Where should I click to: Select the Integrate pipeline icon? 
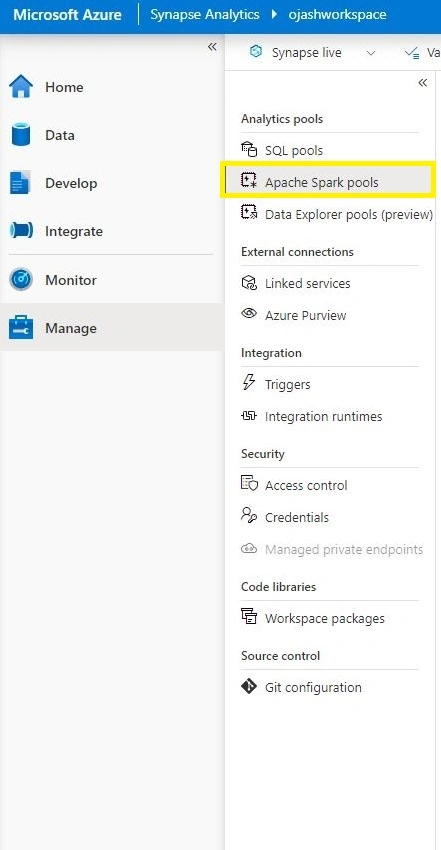coord(21,231)
